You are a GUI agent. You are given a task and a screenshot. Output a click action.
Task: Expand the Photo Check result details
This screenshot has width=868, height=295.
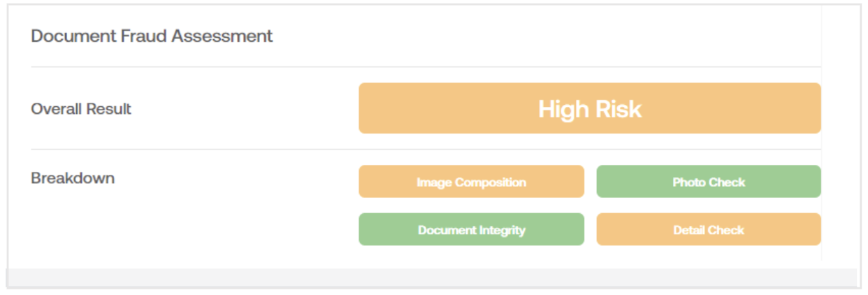point(709,182)
